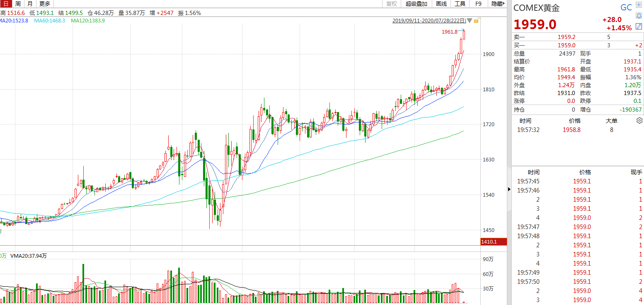Viewport: 644px width, 305px height.
Task: Click the MA120:1383.9 indicator label
Action: click(x=88, y=20)
